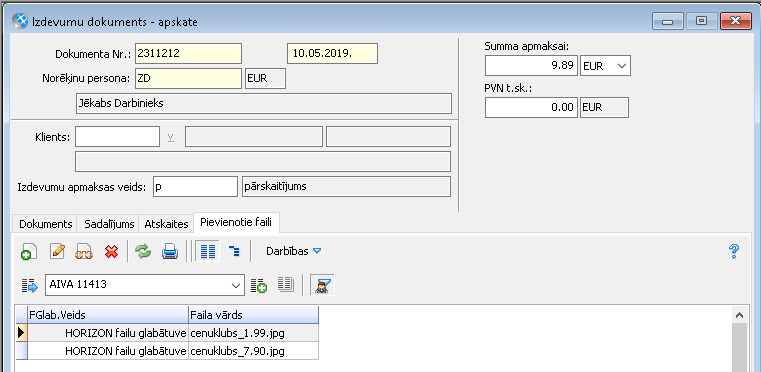This screenshot has height=372, width=761.
Task: Select the Pievienotie faili tab
Action: 236,223
